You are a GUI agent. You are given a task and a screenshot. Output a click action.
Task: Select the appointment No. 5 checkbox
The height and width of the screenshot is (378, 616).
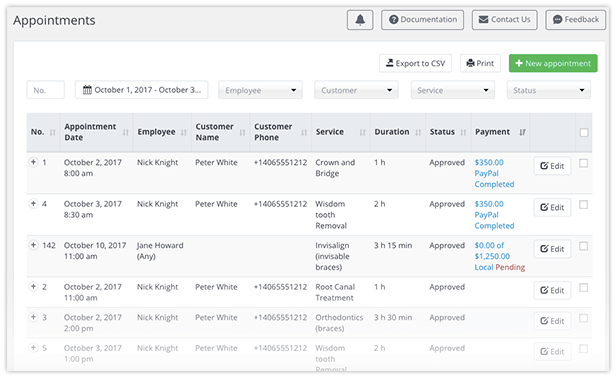point(583,349)
